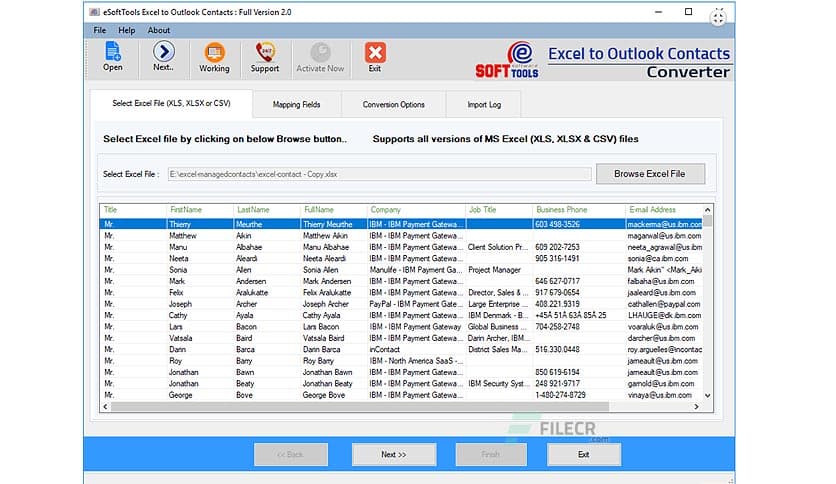Select the Felix Aralukatte row
This screenshot has width=836, height=484.
coord(401,293)
